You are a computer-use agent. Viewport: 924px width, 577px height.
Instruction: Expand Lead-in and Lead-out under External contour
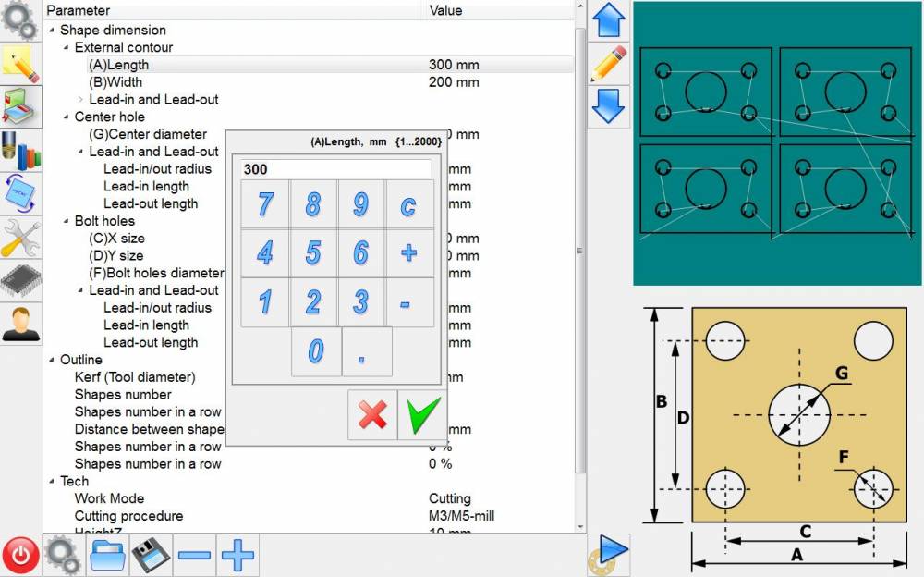(x=80, y=100)
